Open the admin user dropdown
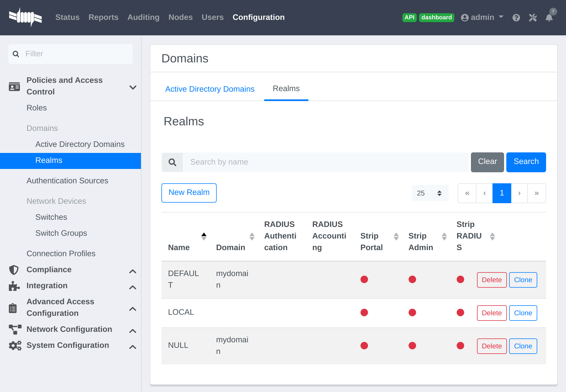Viewport: 566px width, 392px height. click(x=482, y=17)
